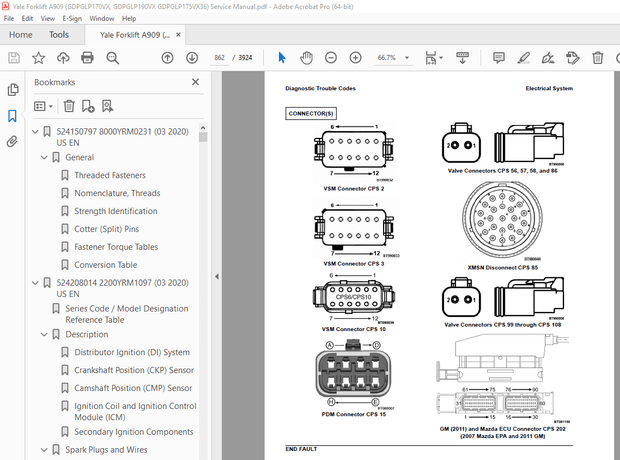Switch to the Home tab
The height and width of the screenshot is (460, 620).
pyautogui.click(x=21, y=35)
